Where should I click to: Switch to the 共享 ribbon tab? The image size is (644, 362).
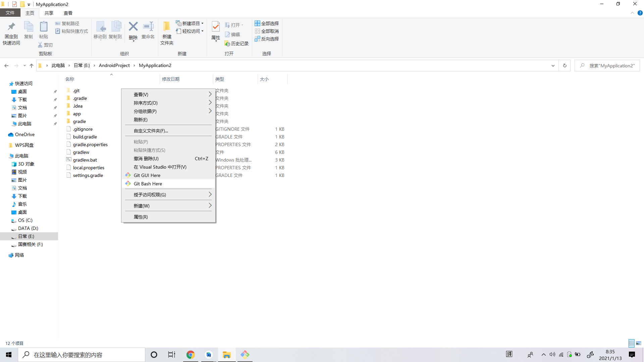(x=49, y=13)
